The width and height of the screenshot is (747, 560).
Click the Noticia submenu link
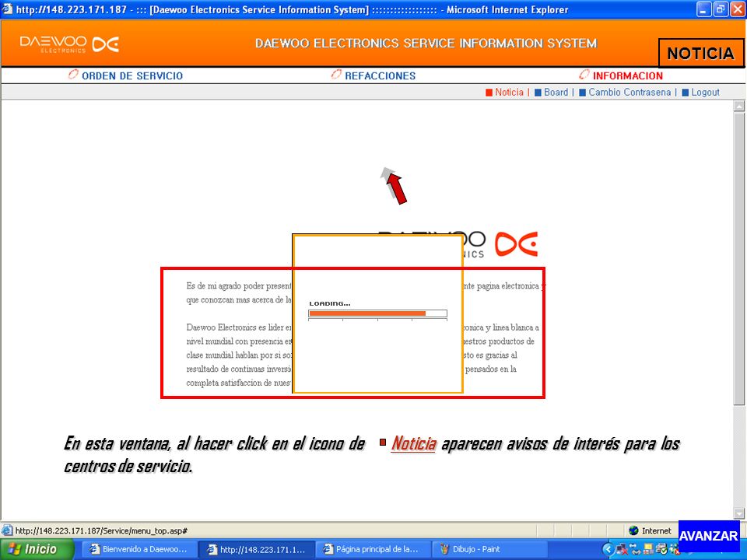(509, 93)
